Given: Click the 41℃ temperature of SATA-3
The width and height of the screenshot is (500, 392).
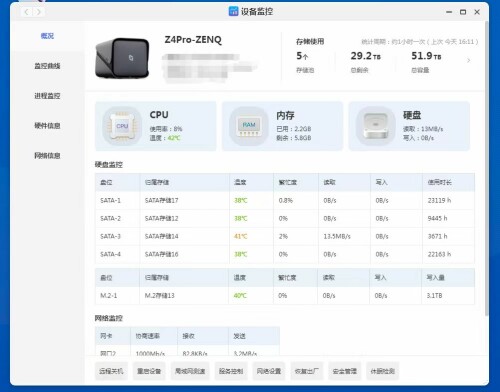Looking at the screenshot, I should 241,236.
